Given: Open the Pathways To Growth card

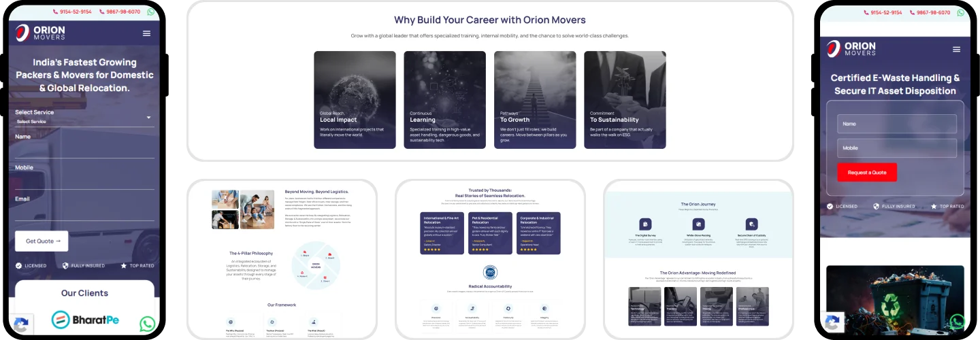Looking at the screenshot, I should pyautogui.click(x=535, y=100).
